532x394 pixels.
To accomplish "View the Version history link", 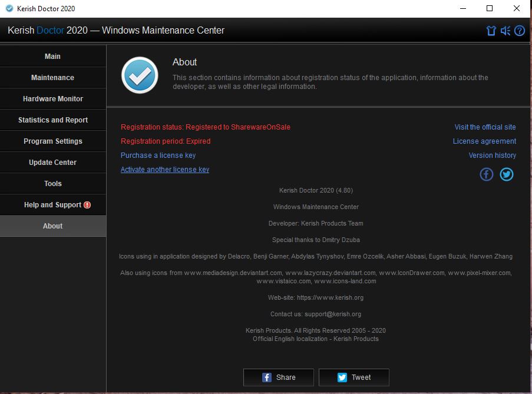I will point(493,155).
